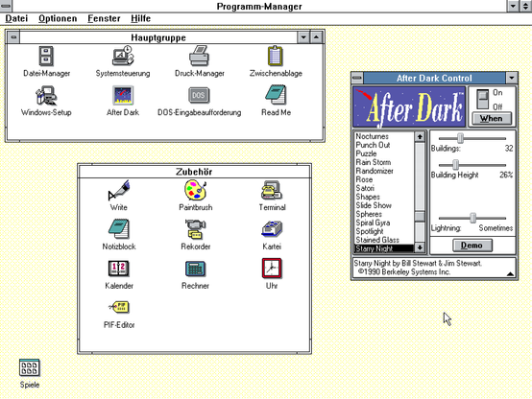Viewport: 532px width, 399px height.
Task: Select Stained Glass in the module list
Action: coord(384,240)
